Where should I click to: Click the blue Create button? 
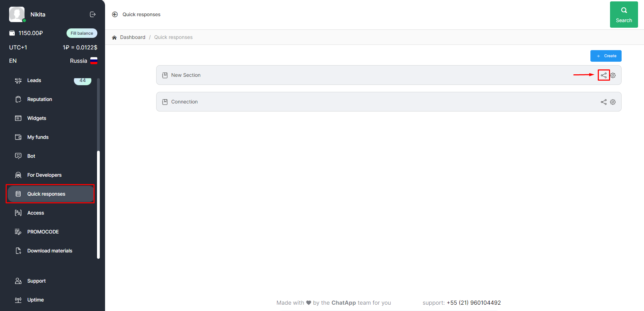605,56
